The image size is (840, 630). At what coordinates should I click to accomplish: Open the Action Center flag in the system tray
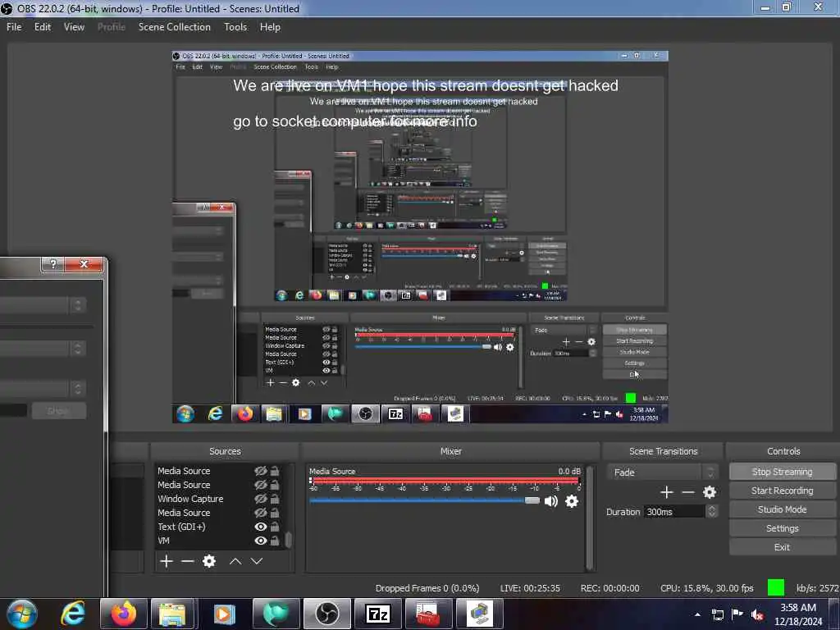click(x=737, y=614)
